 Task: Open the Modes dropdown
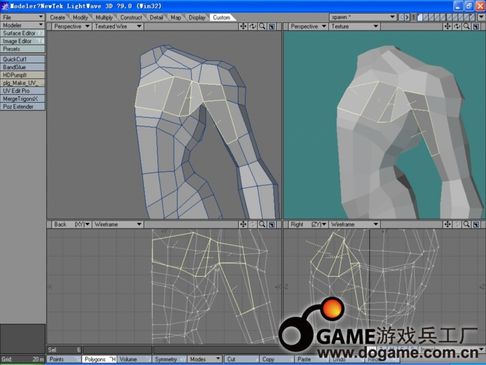[204, 359]
